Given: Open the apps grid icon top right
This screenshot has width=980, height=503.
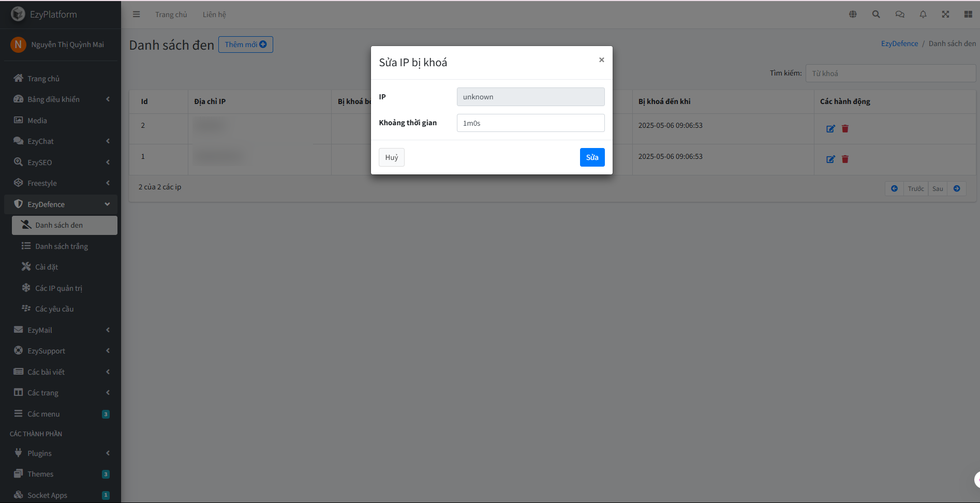Looking at the screenshot, I should [x=968, y=14].
